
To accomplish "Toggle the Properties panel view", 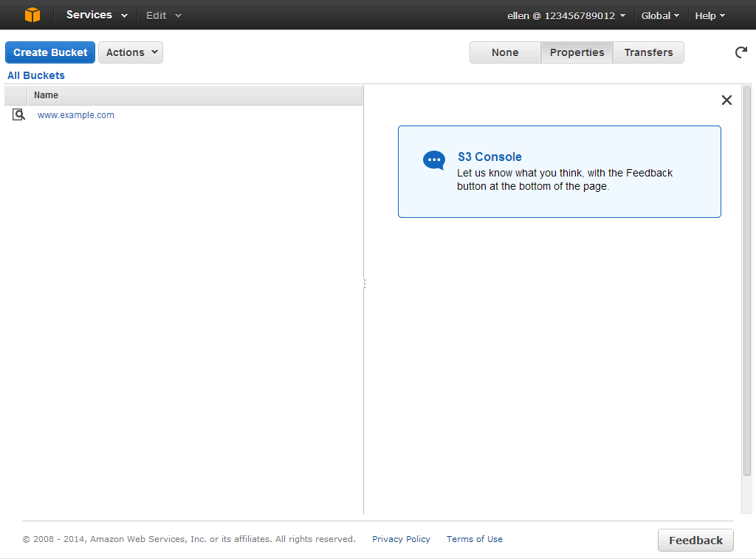I will (x=577, y=52).
